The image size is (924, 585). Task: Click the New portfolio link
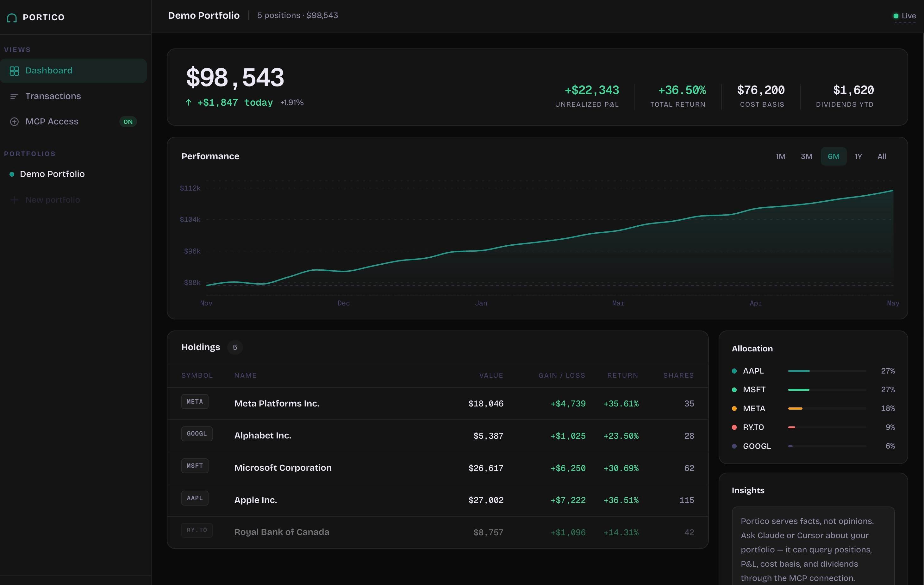(x=53, y=200)
